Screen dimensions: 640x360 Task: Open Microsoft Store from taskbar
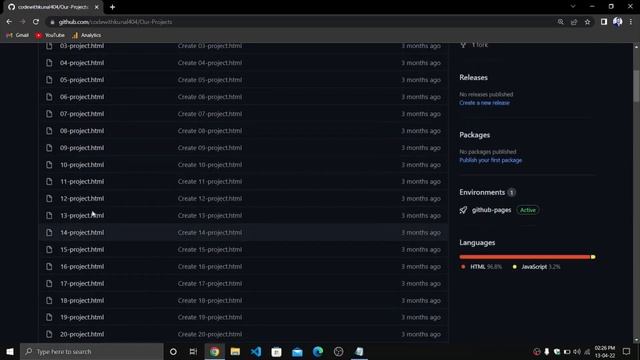coord(276,351)
